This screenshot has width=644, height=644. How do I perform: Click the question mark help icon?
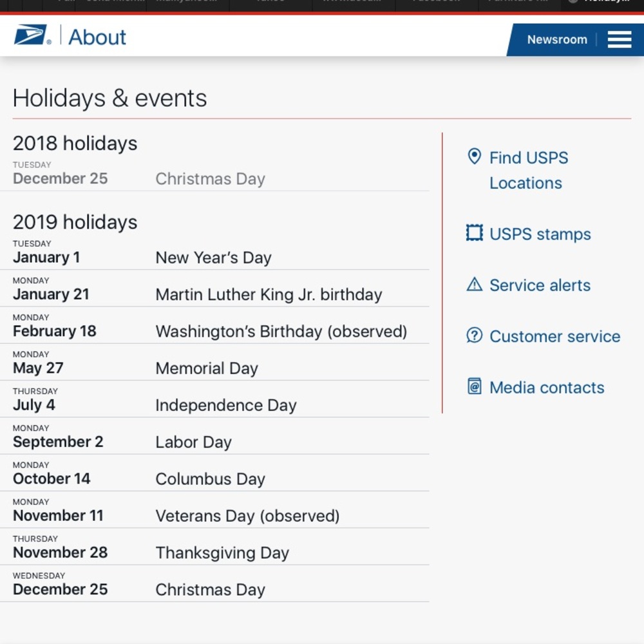click(x=475, y=336)
